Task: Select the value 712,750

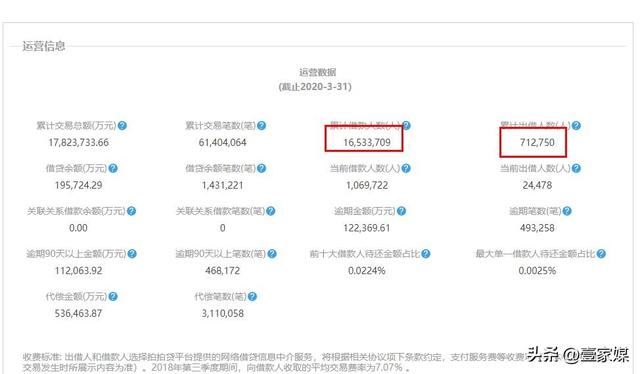Action: coord(537,142)
